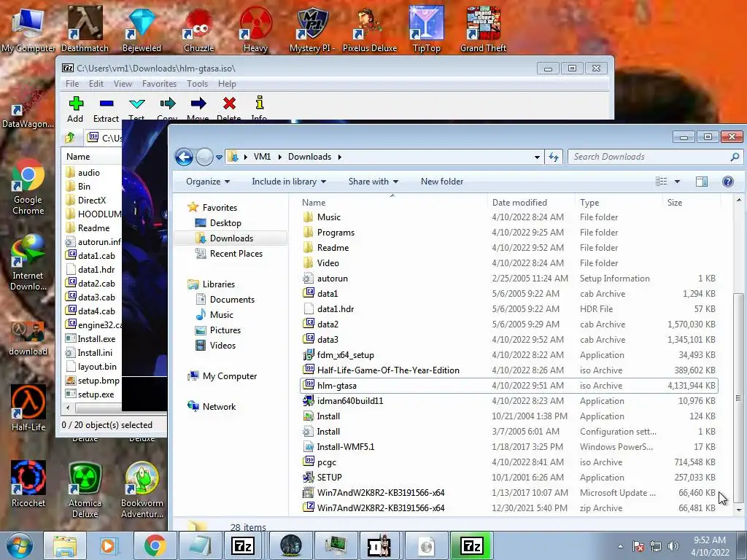This screenshot has width=747, height=560.
Task: Select the idman640build11 file
Action: tap(508, 401)
